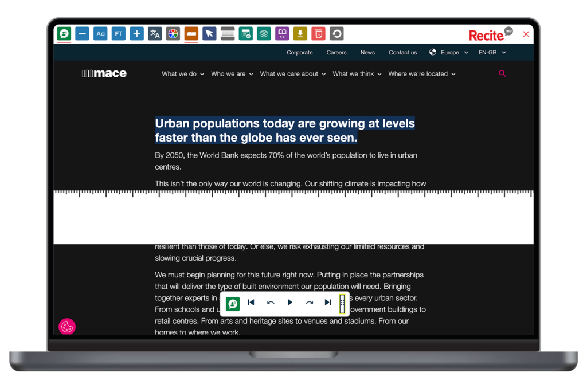Toggle the screen mask pointer tool
Viewport: 587px width, 392px height.
[x=209, y=33]
